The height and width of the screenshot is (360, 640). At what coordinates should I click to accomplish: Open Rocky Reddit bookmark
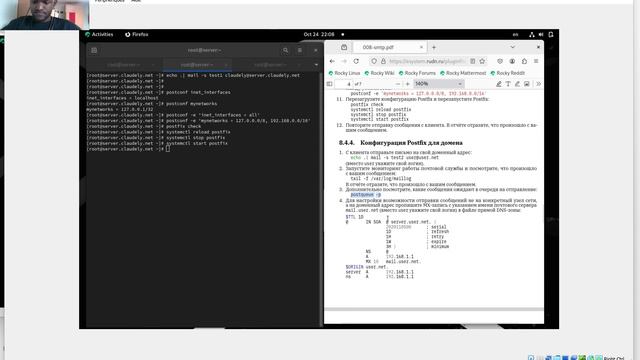[507, 73]
